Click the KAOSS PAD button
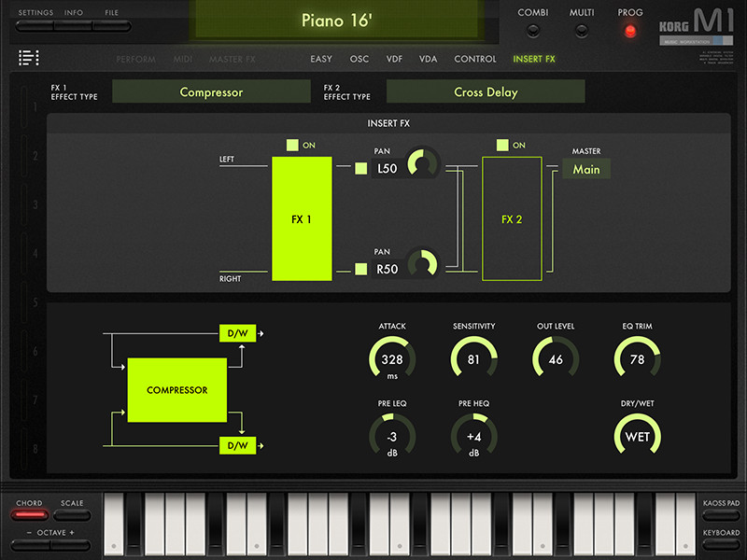 pyautogui.click(x=721, y=515)
